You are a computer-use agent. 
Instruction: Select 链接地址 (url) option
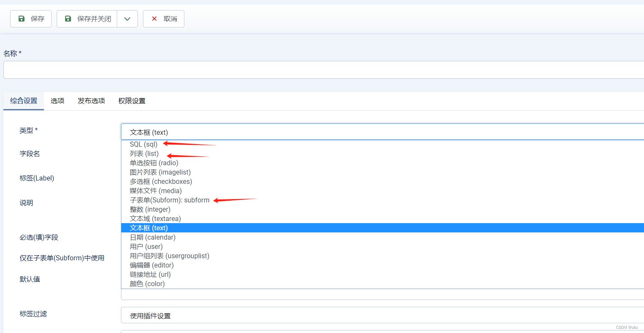pyautogui.click(x=382, y=275)
